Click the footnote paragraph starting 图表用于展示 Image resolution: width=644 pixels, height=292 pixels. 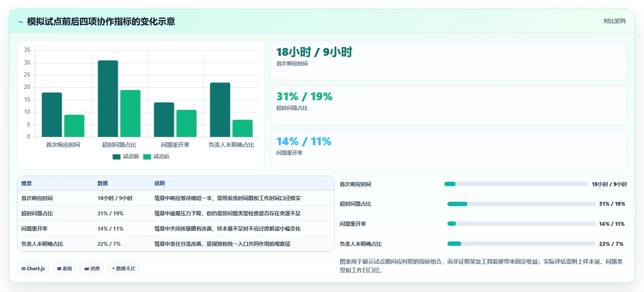click(483, 266)
